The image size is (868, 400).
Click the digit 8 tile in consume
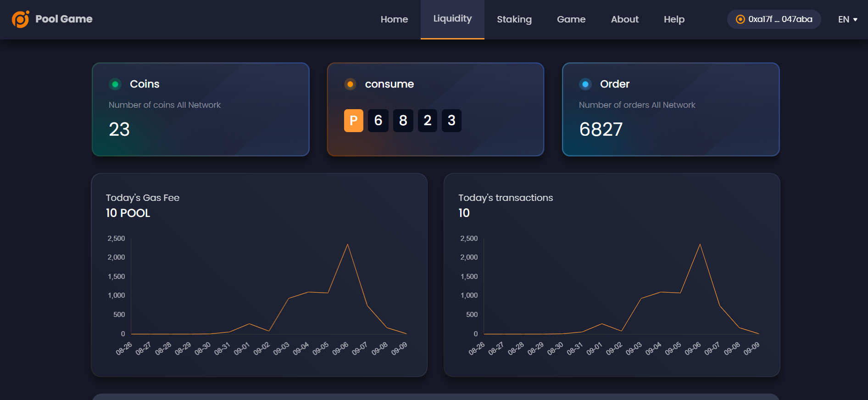pos(403,121)
